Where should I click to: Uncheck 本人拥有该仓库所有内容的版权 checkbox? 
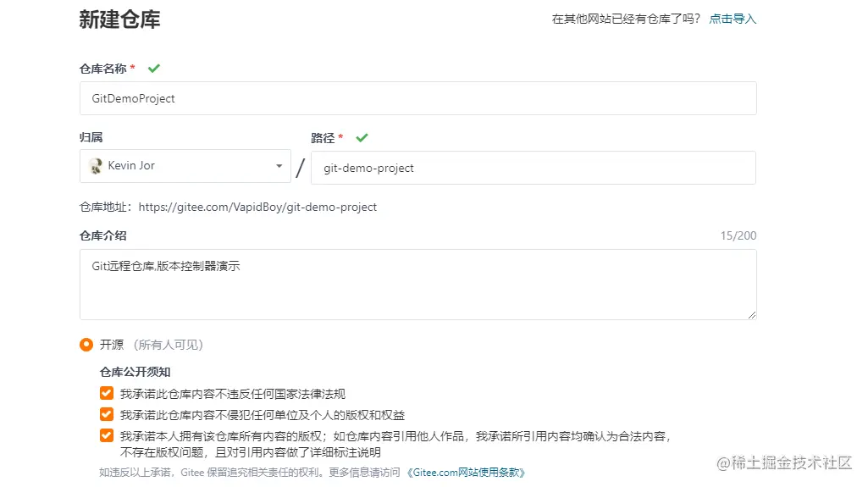(107, 435)
